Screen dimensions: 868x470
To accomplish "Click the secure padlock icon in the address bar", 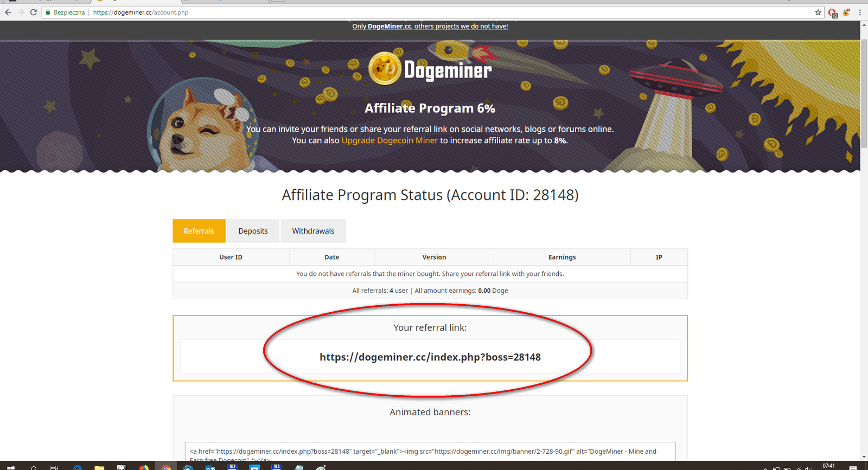I will click(x=48, y=12).
